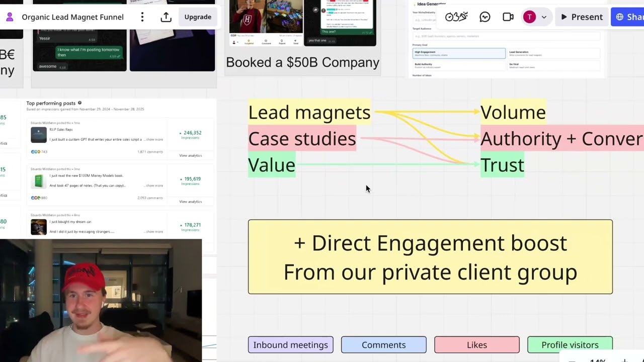
Task: Click the 246,352 impressions figure
Action: (x=192, y=133)
